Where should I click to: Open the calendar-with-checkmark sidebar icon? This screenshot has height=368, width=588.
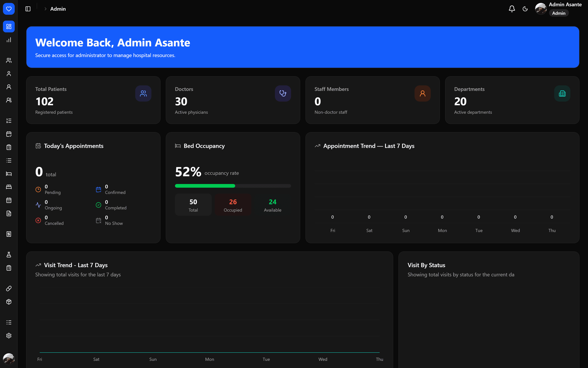(9, 134)
